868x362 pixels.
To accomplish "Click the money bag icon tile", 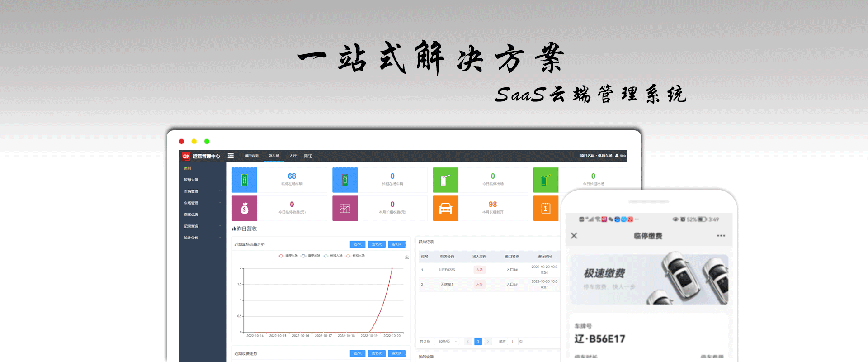I will [245, 208].
